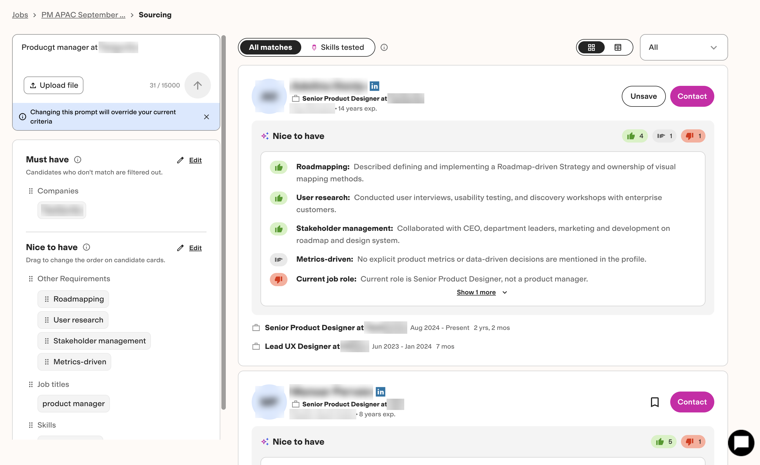Click the neutral count 1 badge
760x465 pixels.
[664, 136]
